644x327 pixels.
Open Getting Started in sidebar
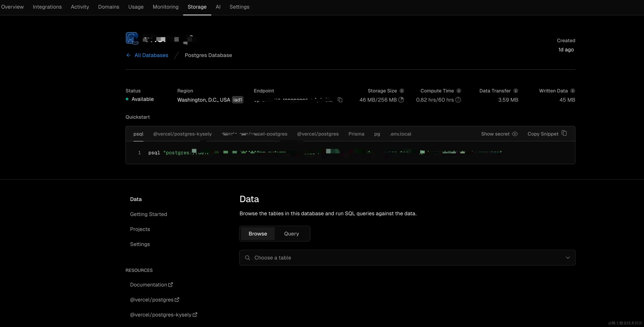(148, 214)
